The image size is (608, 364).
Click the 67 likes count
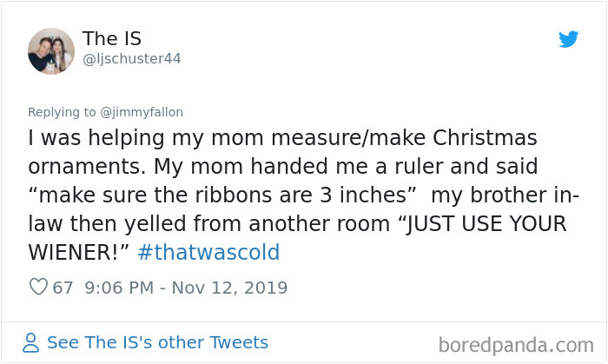point(63,288)
